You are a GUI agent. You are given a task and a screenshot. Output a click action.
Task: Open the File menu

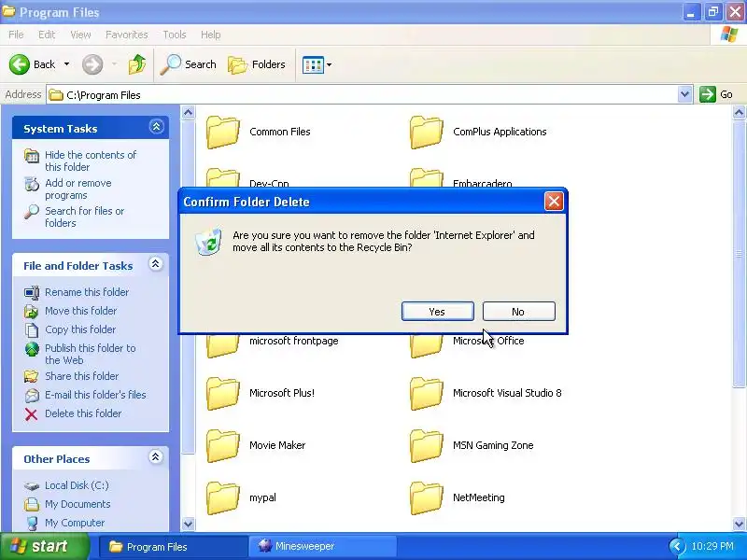point(16,35)
